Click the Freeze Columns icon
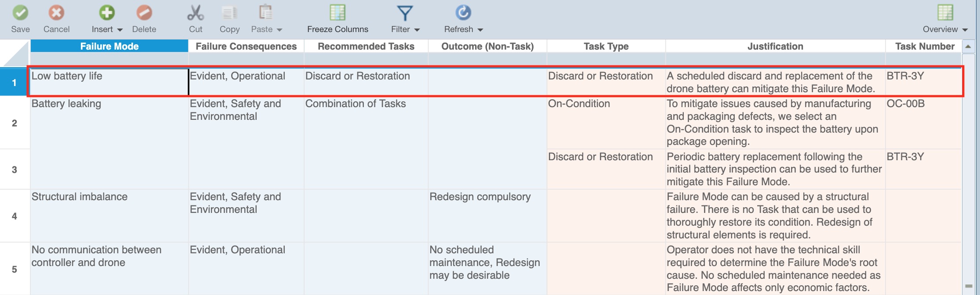The height and width of the screenshot is (295, 980). click(x=338, y=13)
